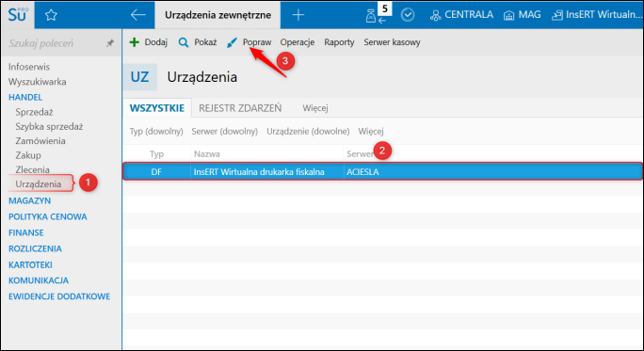The height and width of the screenshot is (351, 644).
Task: Pin the command search panel
Action: (110, 42)
